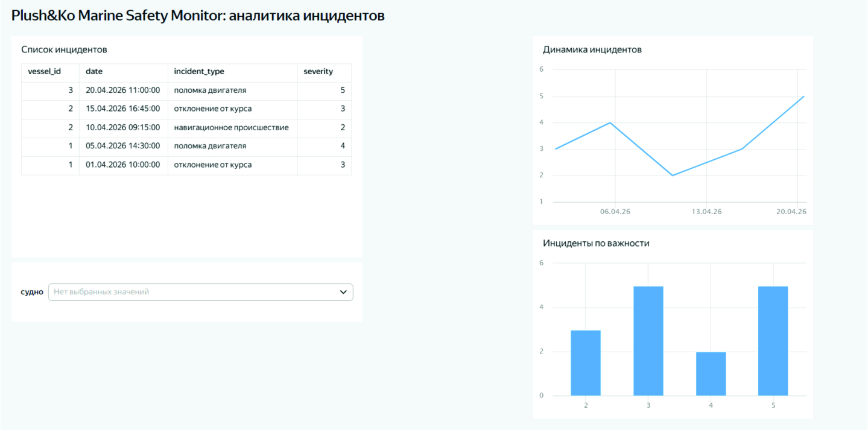The image size is (868, 430).
Task: Click the bar for severity 3
Action: [648, 341]
